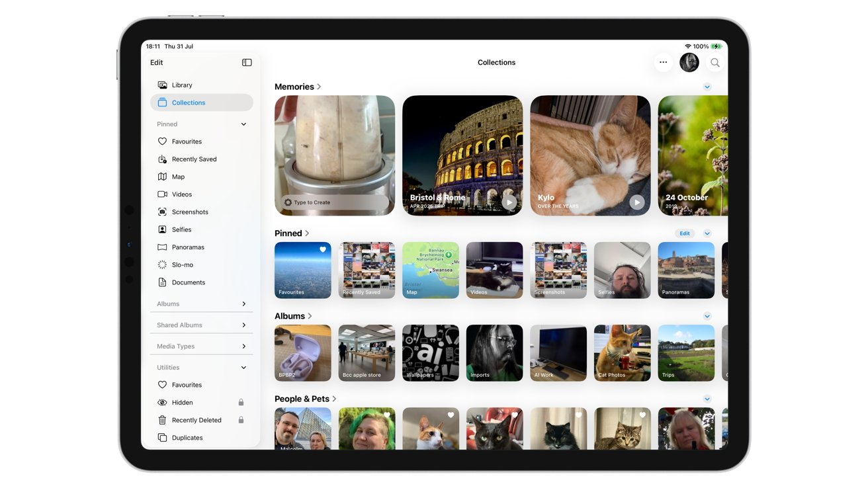
Task: Play the Bristol & Rome memory
Action: click(509, 202)
